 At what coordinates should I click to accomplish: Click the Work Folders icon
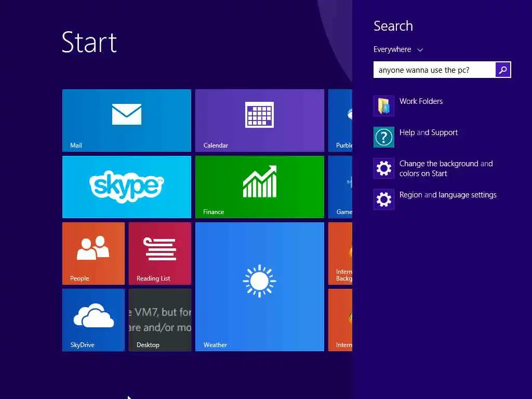pos(384,106)
